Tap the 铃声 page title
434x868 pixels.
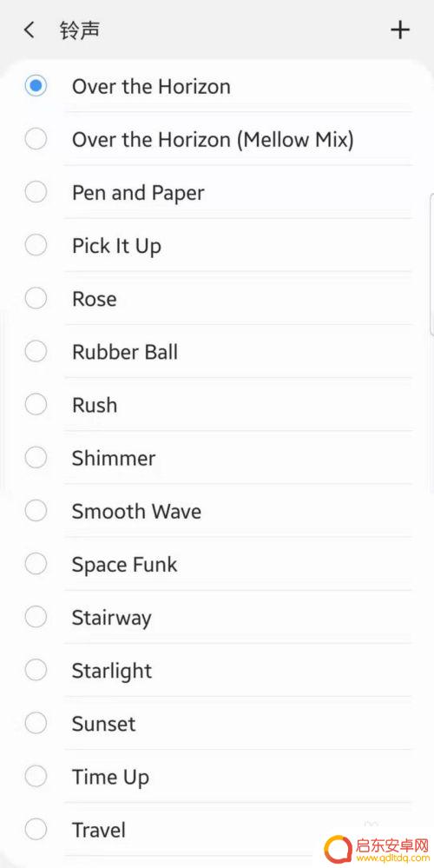[x=80, y=30]
